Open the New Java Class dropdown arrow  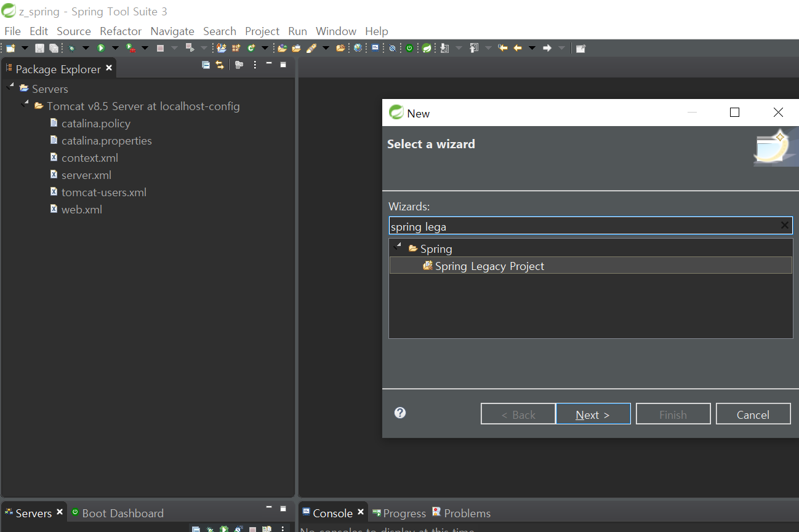(x=265, y=48)
